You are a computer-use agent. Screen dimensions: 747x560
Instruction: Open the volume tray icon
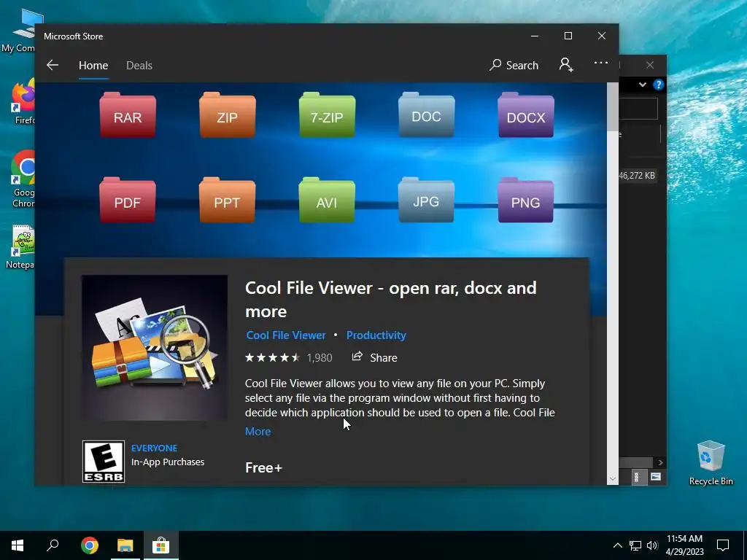click(652, 545)
